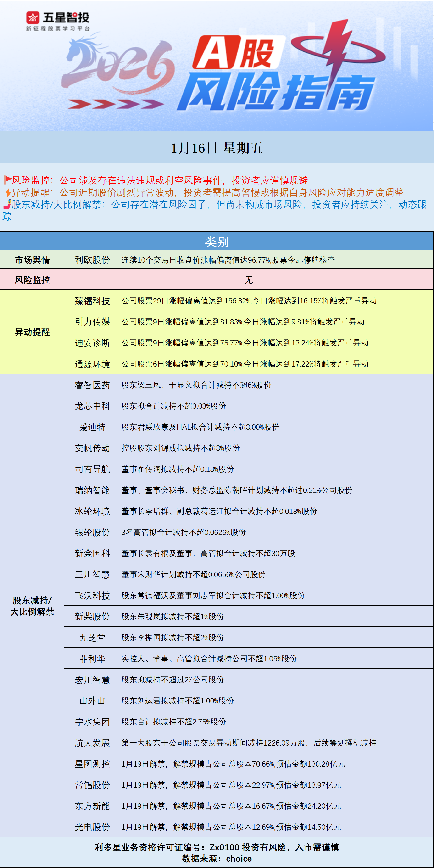
Task: Click the 常铝股份 stock name
Action: point(92,785)
